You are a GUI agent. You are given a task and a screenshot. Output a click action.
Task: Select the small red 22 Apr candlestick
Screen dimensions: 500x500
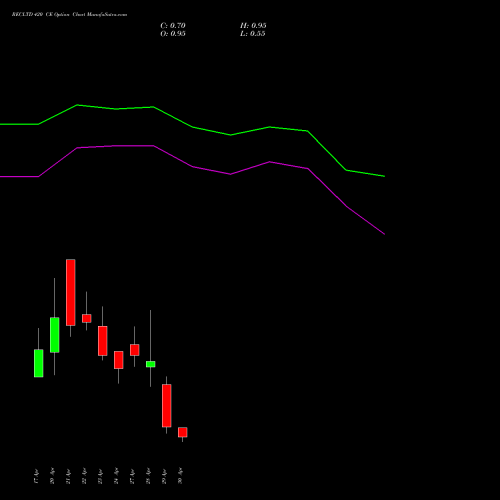tap(86, 318)
